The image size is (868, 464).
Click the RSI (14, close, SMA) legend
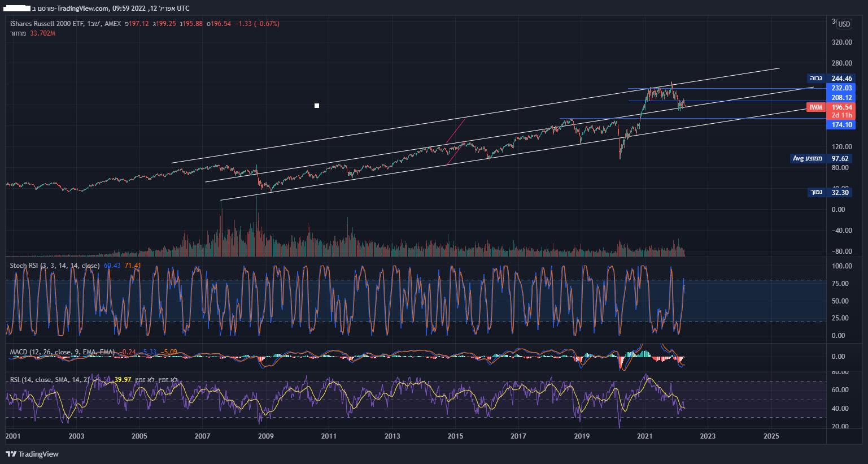[50, 380]
